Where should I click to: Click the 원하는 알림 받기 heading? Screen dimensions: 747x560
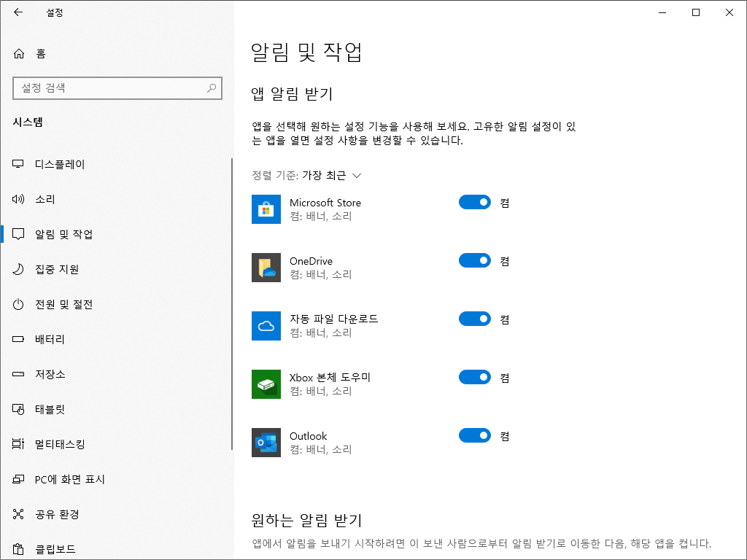click(307, 520)
